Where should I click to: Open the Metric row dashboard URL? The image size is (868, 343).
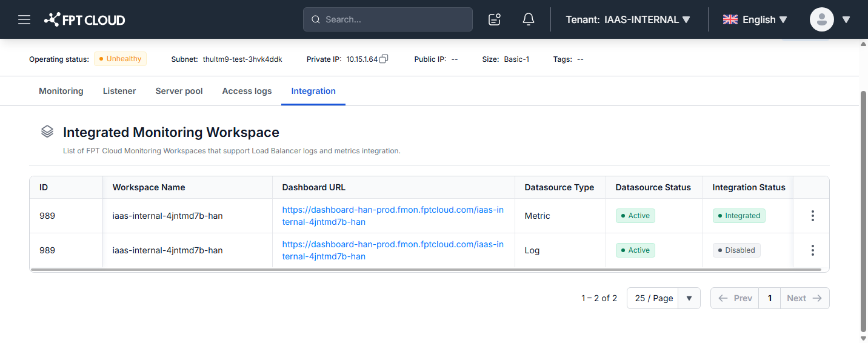click(x=393, y=216)
